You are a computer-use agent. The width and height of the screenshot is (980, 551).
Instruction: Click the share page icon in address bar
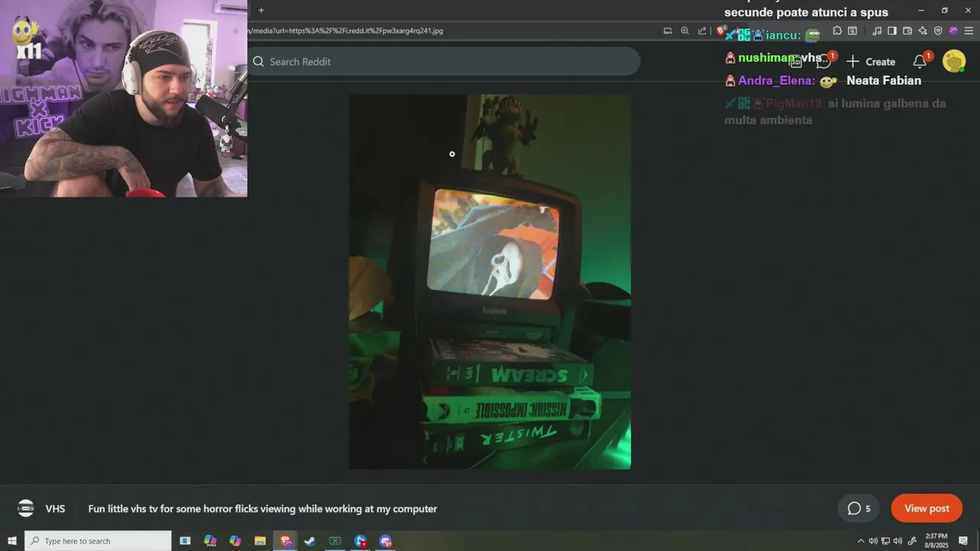point(702,31)
